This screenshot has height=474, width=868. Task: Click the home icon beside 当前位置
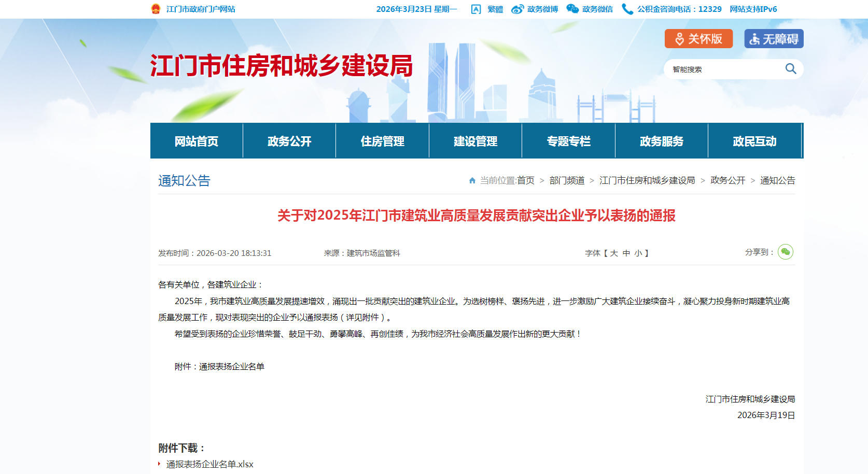(x=472, y=180)
